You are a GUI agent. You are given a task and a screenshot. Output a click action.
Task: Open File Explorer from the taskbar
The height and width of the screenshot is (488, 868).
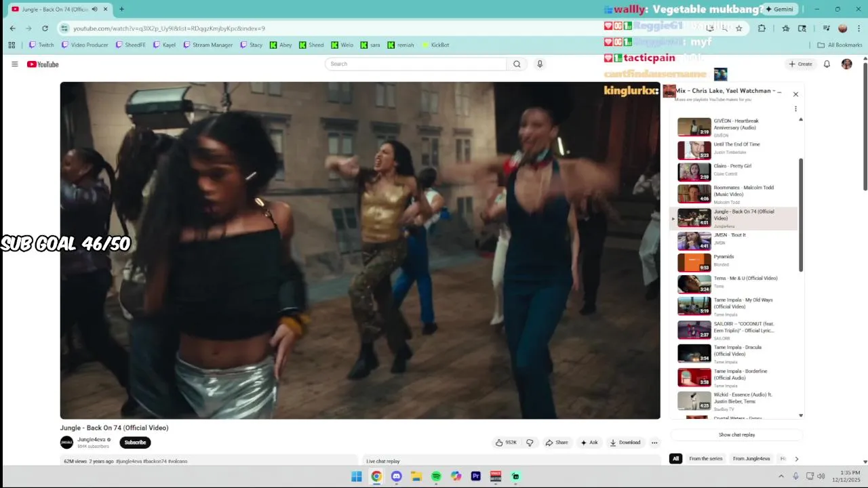tap(416, 476)
